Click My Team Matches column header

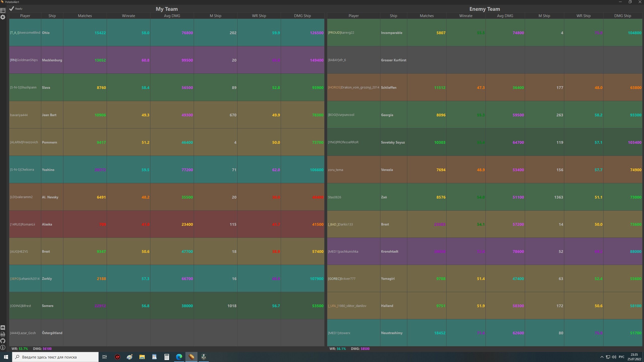[85, 16]
